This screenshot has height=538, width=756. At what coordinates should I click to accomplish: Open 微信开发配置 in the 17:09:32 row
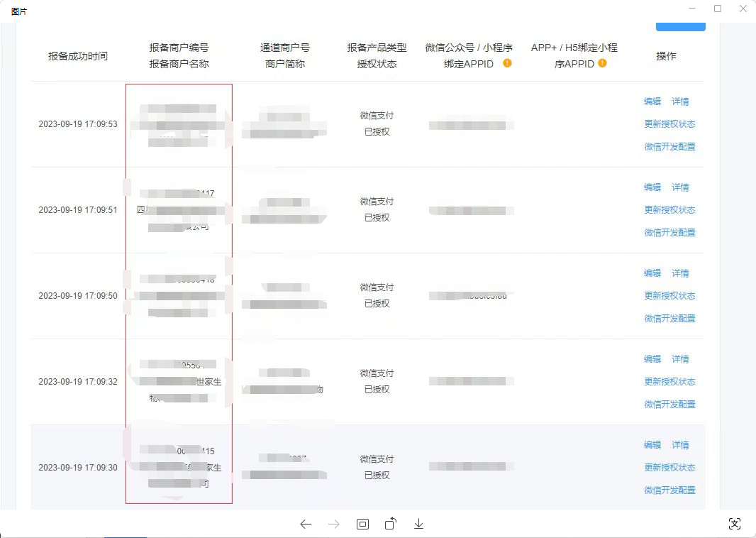pos(669,405)
